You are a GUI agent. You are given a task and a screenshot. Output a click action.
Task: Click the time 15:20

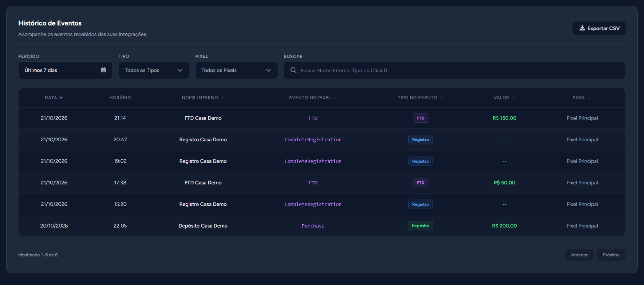tap(120, 205)
